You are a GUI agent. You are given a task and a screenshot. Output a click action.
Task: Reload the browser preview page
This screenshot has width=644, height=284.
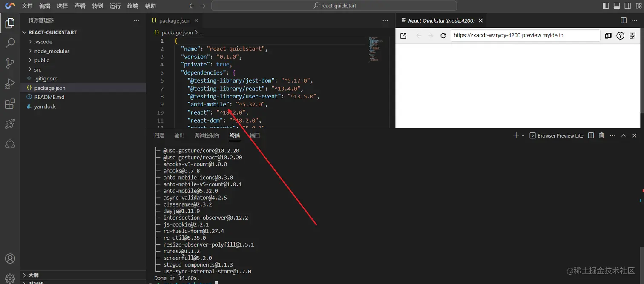pyautogui.click(x=443, y=36)
